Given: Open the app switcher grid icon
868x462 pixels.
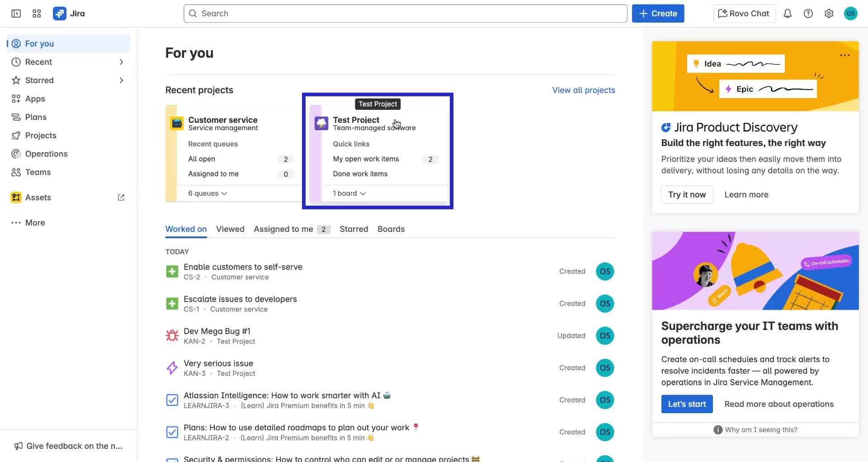Looking at the screenshot, I should tap(37, 14).
